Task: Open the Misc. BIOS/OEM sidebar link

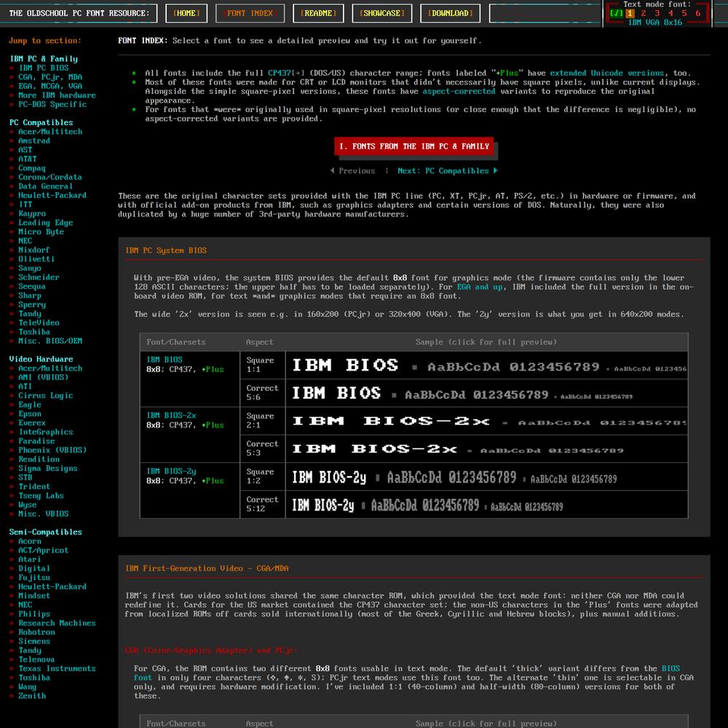Action: (x=50, y=341)
